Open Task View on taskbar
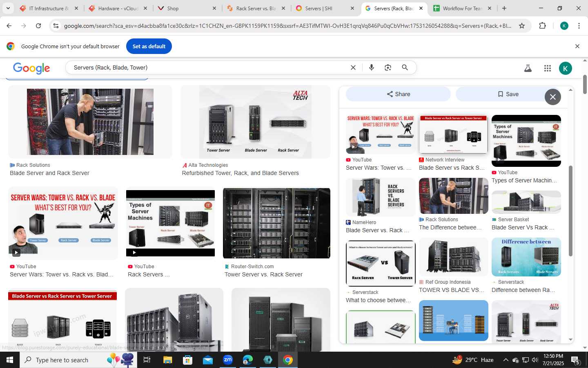 click(x=147, y=360)
